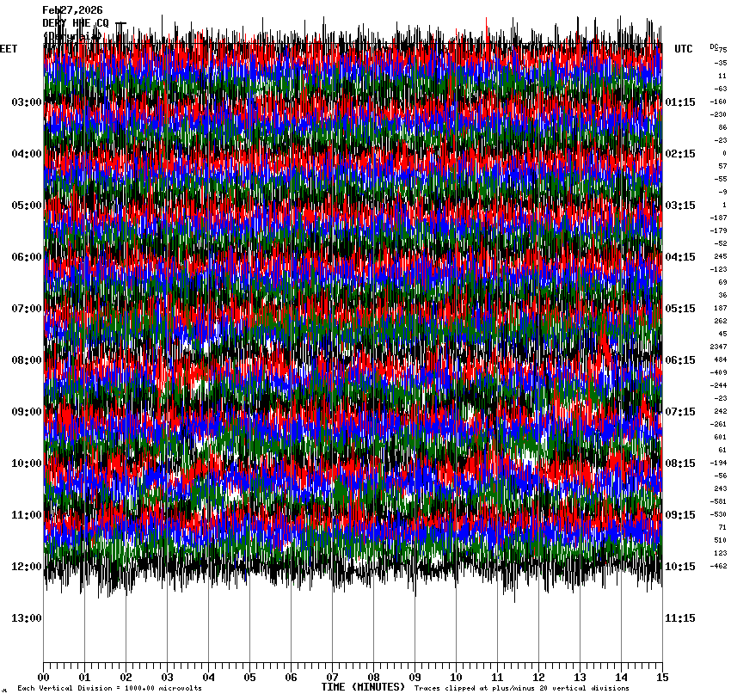Click the TIME (MINUTES) axis title

363,687
